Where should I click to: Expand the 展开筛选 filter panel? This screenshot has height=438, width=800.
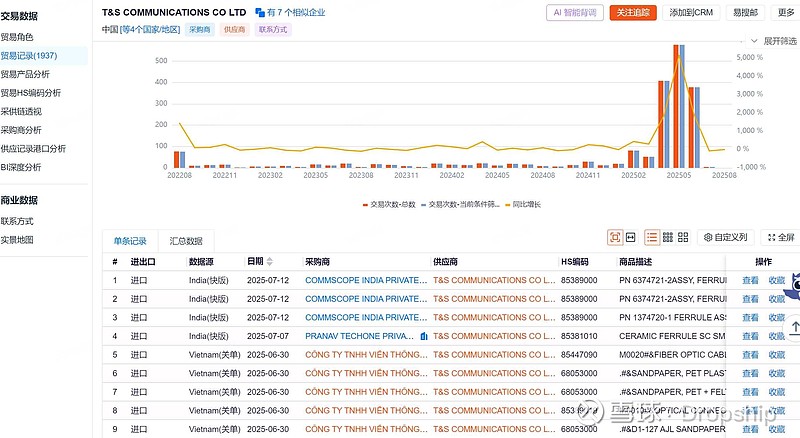[773, 41]
